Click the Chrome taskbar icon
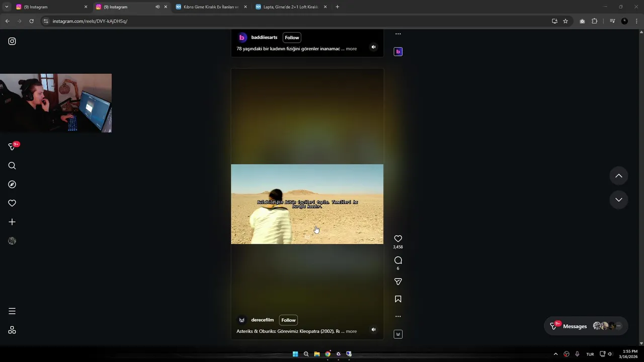The image size is (644, 362). 328,354
